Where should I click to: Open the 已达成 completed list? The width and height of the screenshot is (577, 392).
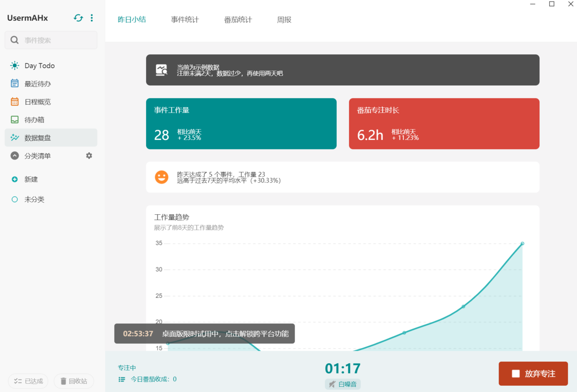click(28, 381)
